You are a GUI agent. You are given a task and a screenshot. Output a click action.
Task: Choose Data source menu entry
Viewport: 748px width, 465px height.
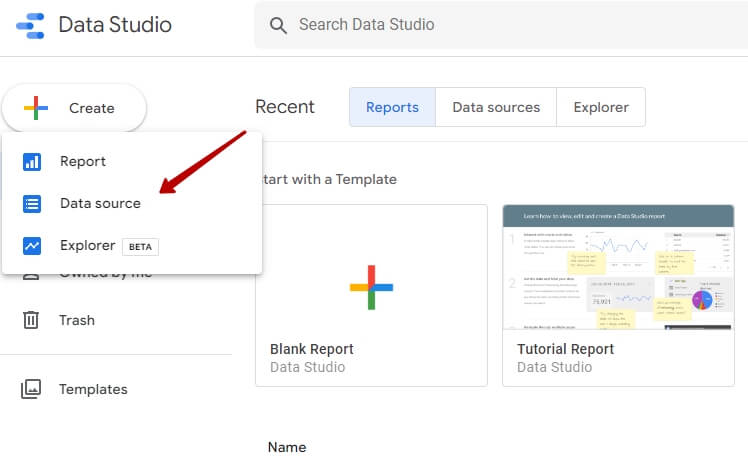[132, 204]
